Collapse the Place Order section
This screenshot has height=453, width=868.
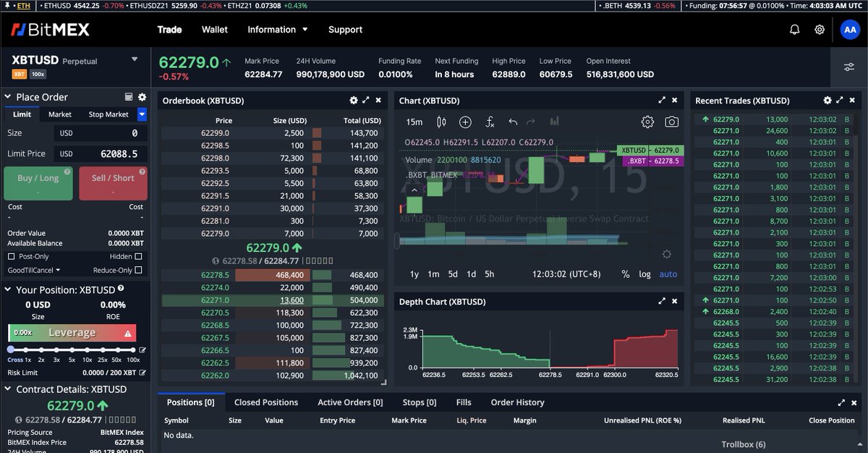[x=7, y=97]
